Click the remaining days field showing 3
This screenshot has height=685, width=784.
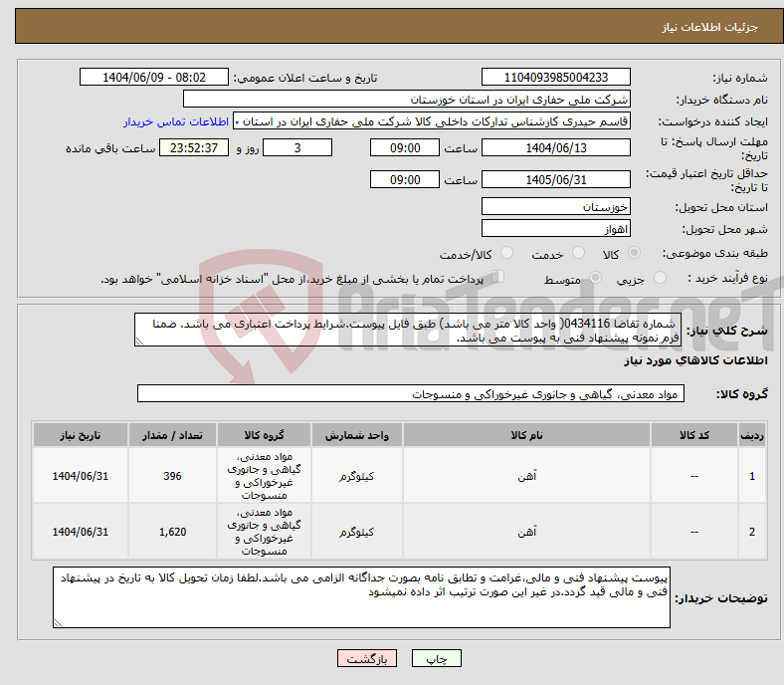coord(297,148)
